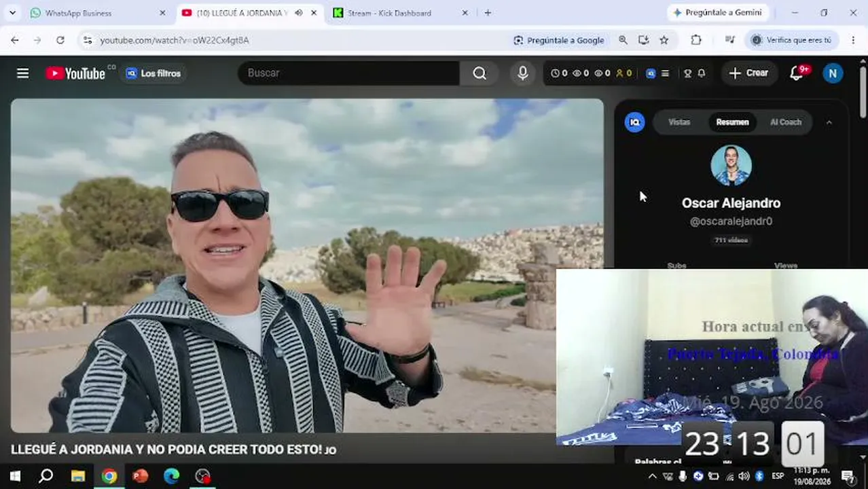This screenshot has height=489, width=868.
Task: Open the Los filtros button
Action: (153, 73)
